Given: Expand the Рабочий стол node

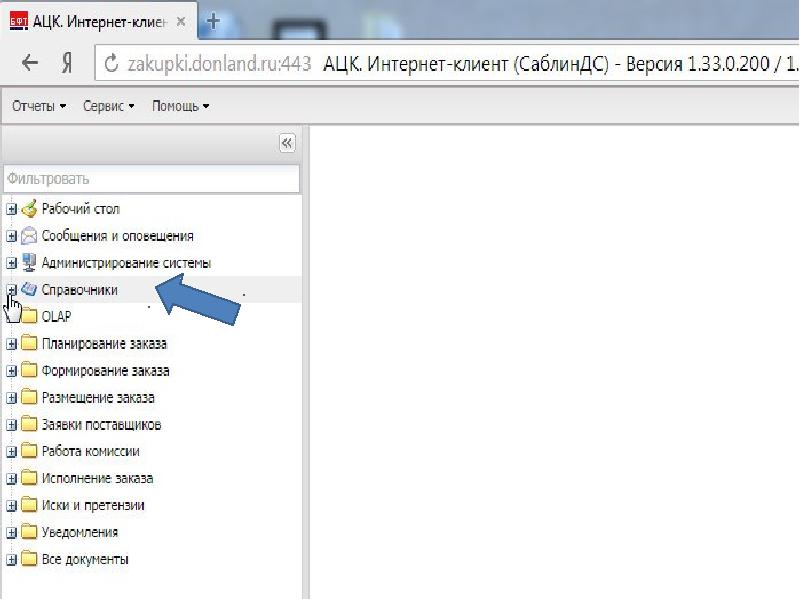Looking at the screenshot, I should click(11, 209).
